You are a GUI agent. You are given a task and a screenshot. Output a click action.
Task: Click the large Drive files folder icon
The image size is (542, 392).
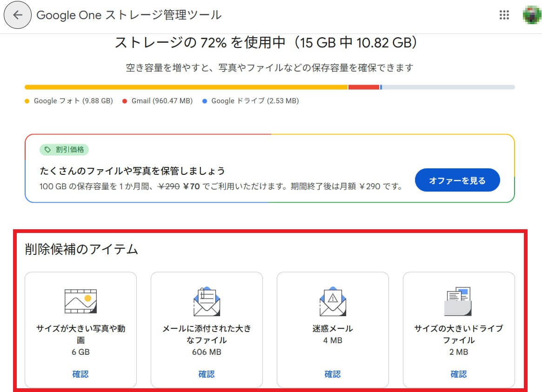point(458,301)
